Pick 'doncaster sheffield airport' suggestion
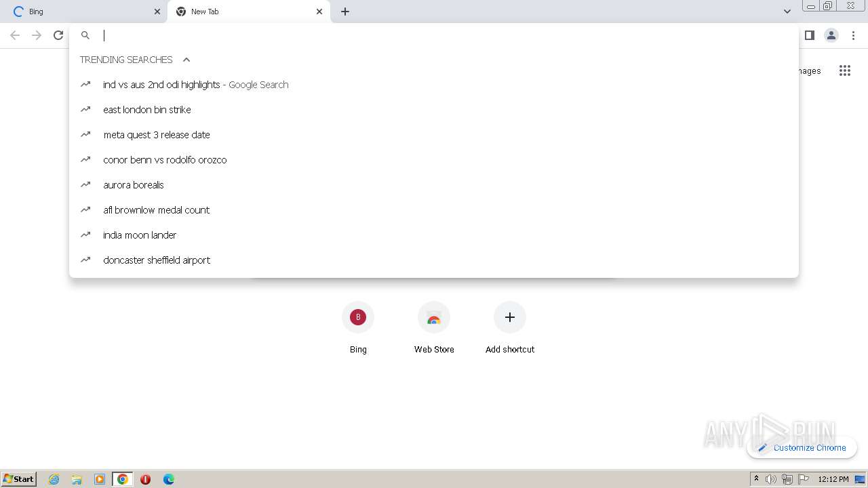This screenshot has height=488, width=868. pos(434,260)
